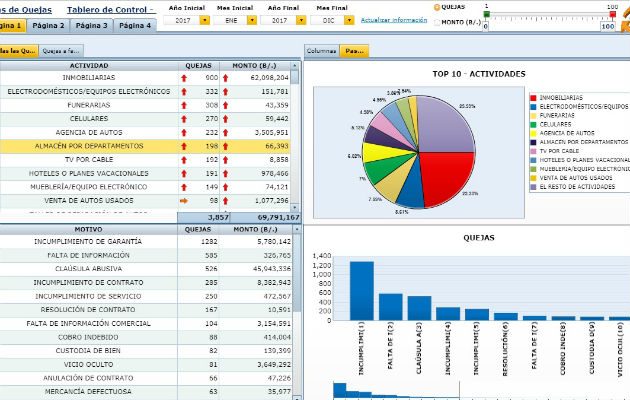Open the Año Inicial dropdown
Viewport: 630px width, 400px height.
point(205,20)
